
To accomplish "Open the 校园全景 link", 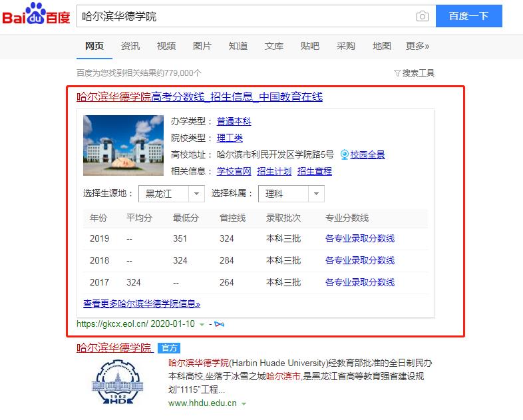I will point(367,154).
